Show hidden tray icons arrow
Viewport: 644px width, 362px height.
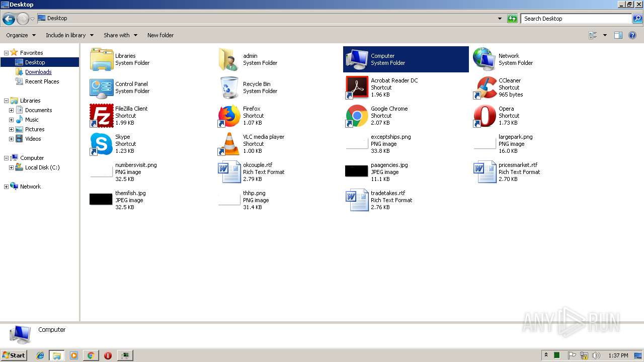(x=546, y=355)
